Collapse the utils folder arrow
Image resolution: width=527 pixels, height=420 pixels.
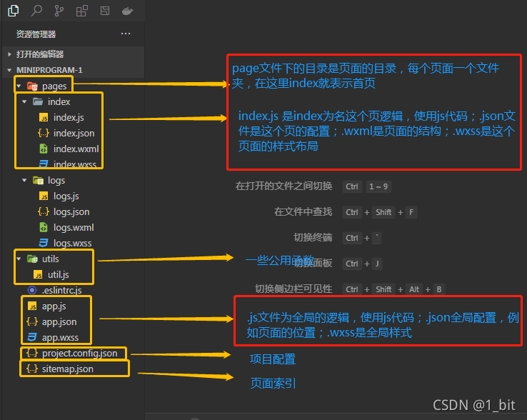pos(19,259)
